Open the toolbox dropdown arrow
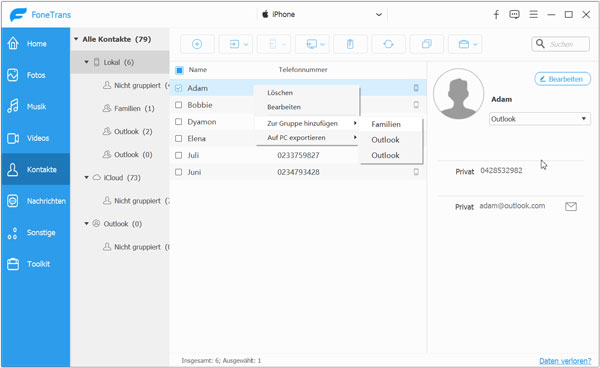This screenshot has width=600, height=368. coord(475,45)
